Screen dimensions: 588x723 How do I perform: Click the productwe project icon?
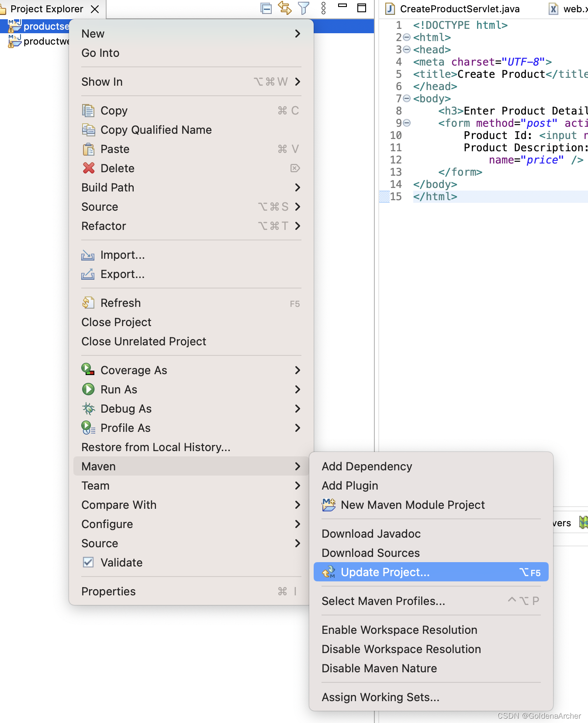click(14, 41)
